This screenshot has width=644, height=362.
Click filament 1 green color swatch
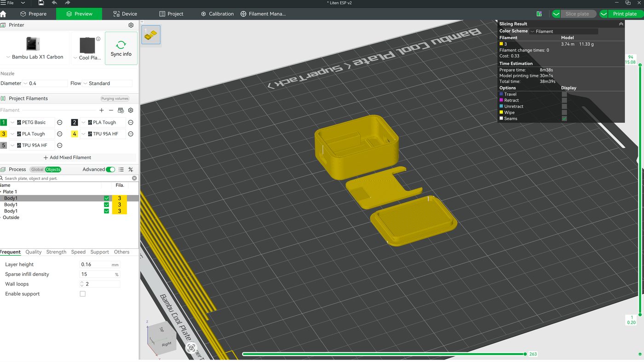[x=4, y=122]
